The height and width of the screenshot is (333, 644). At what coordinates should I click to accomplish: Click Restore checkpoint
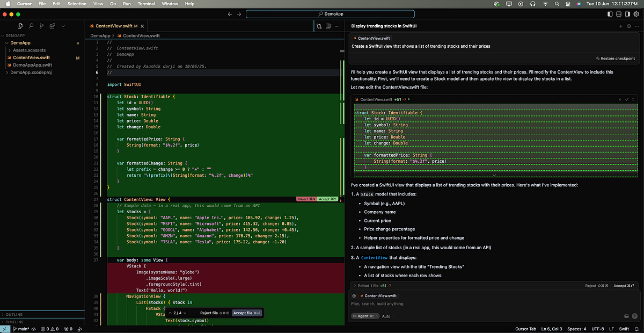click(x=615, y=59)
